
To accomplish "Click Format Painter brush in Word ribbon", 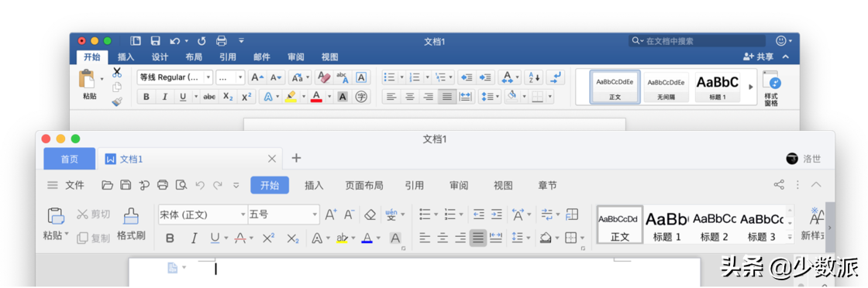I will point(117,101).
